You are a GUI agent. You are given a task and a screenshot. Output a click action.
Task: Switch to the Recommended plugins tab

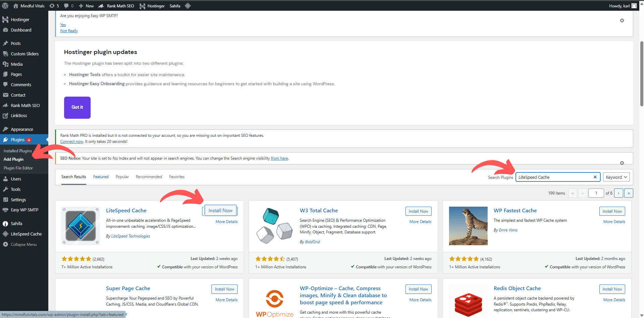pos(149,177)
